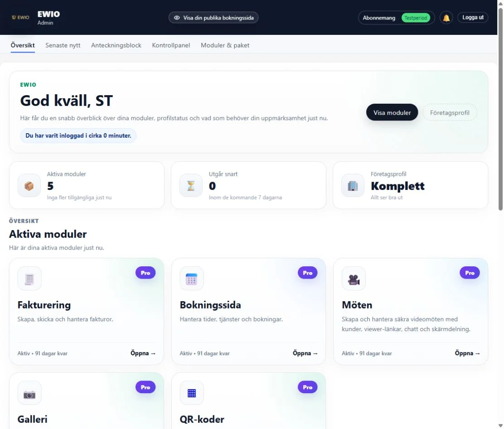Open the Möten module via Öppna

(467, 353)
